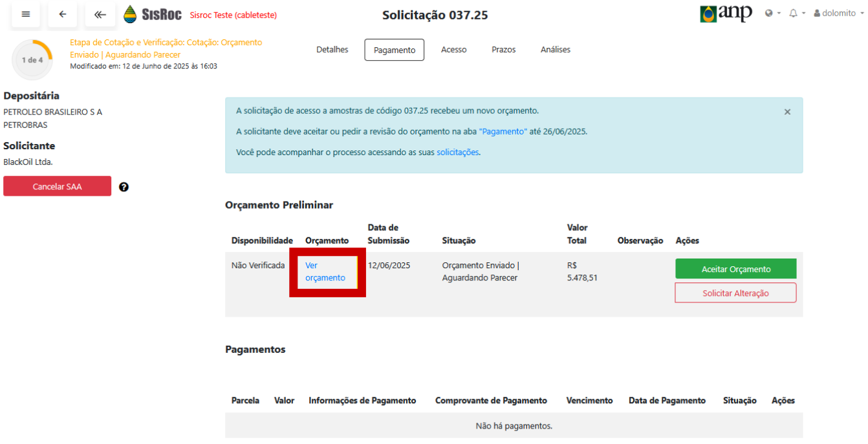Click the '1 de 4' progress circle
Image resolution: width=868 pixels, height=444 pixels.
coord(32,59)
